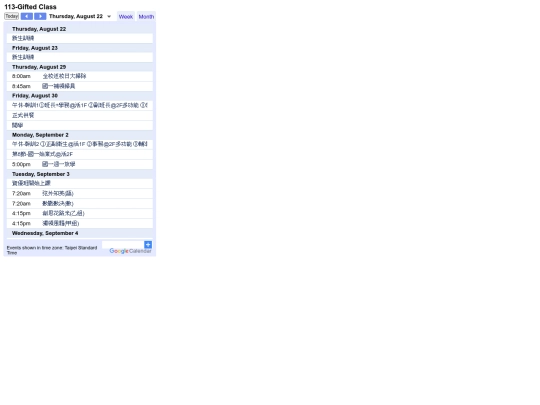Viewport: 540px width, 405px height.
Task: Expand the 8:45am event on August 29
Action: tap(80, 86)
